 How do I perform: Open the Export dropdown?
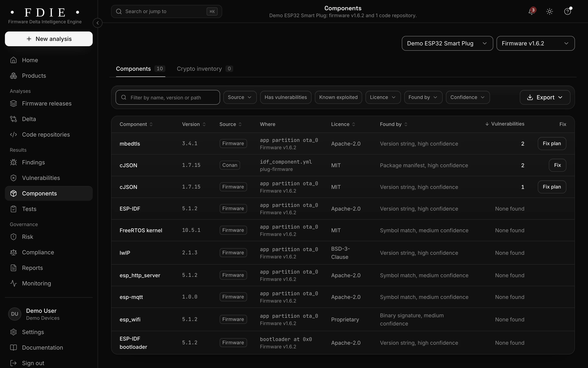click(545, 97)
